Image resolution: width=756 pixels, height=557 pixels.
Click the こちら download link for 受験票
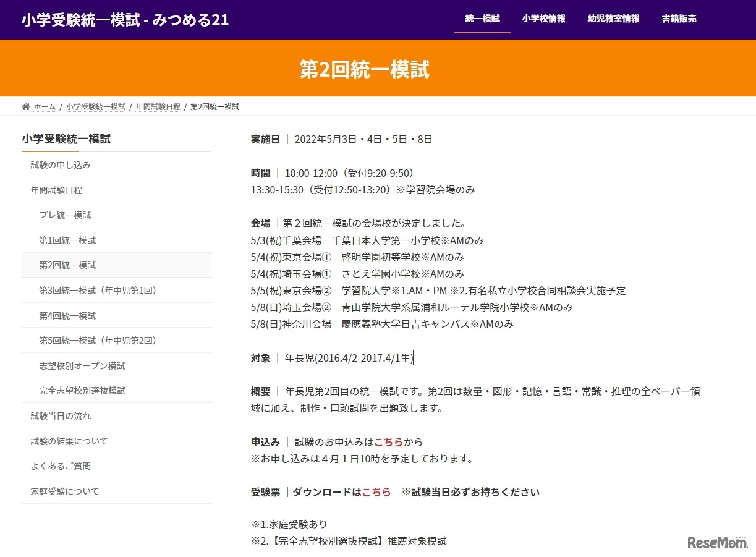click(376, 492)
